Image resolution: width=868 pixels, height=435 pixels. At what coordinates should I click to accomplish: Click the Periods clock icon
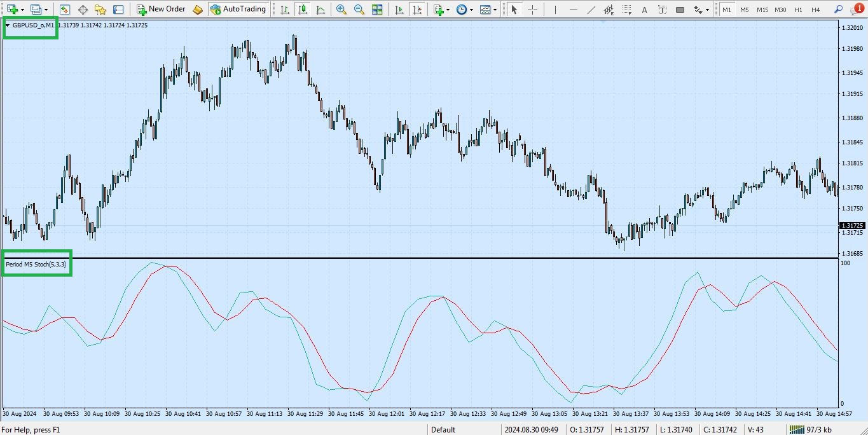click(462, 10)
